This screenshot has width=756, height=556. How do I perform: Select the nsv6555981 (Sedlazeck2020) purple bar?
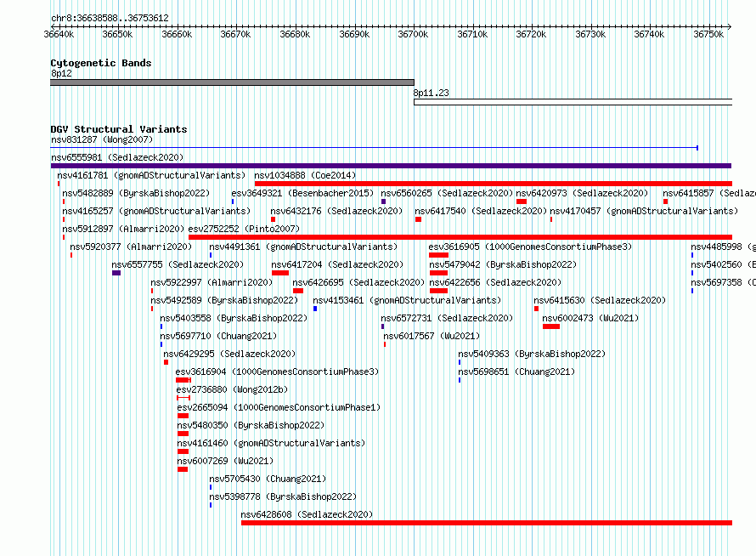[391, 166]
